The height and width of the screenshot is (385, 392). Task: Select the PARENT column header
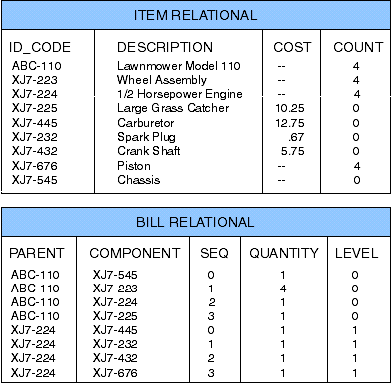tap(37, 253)
